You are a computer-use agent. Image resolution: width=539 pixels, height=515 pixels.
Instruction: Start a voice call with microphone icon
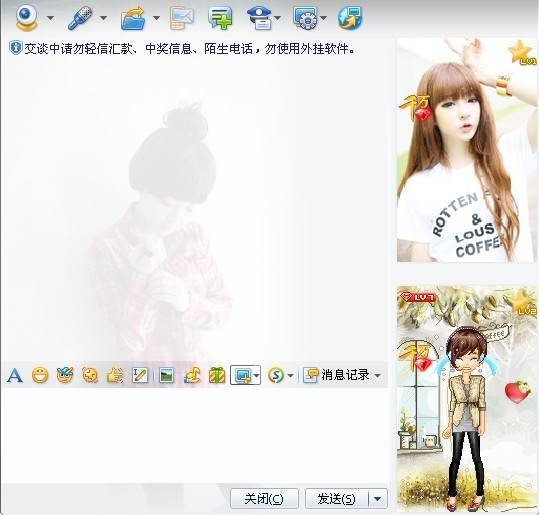click(x=80, y=18)
